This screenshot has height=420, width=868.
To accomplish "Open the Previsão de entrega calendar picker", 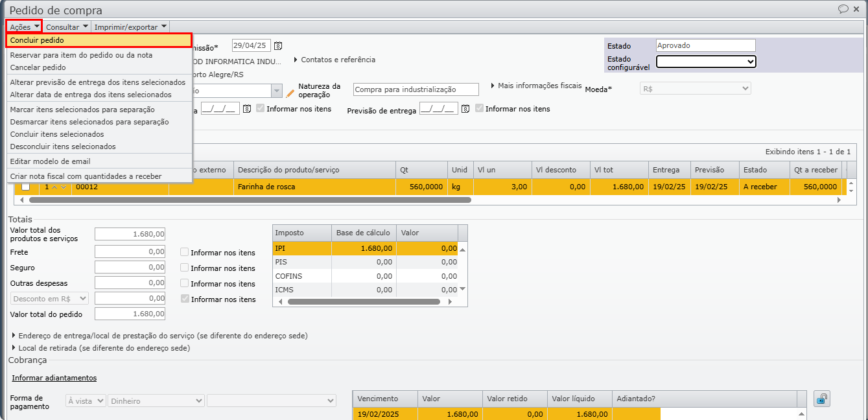I will tap(465, 109).
